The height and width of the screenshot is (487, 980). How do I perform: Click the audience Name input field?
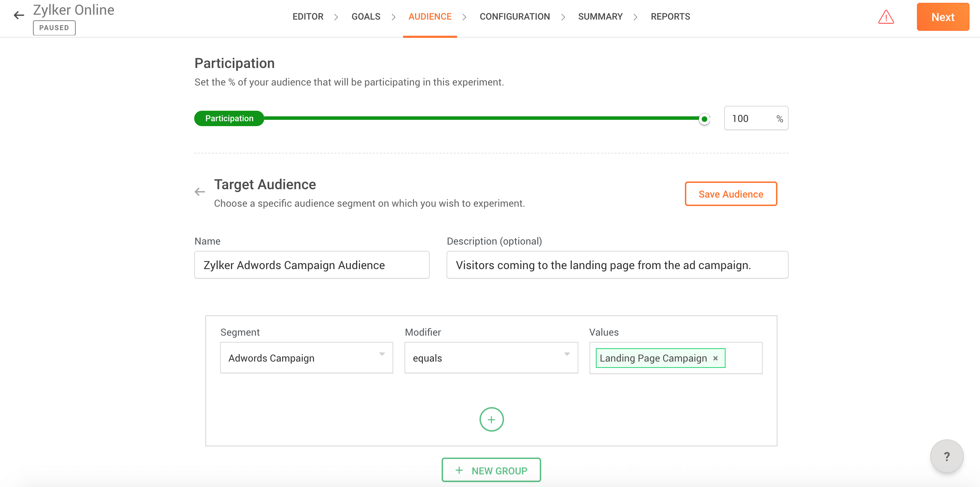[x=312, y=265]
